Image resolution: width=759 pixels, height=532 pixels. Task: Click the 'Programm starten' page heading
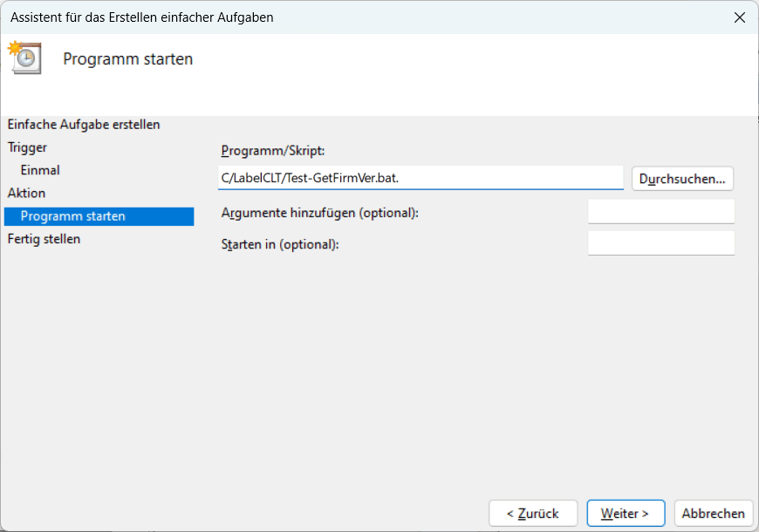(x=128, y=59)
